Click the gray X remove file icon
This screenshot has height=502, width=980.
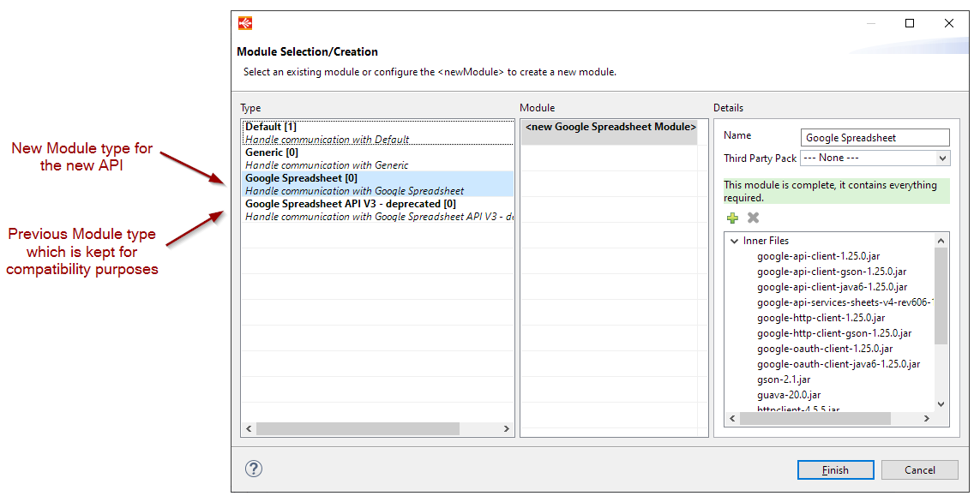pos(753,218)
